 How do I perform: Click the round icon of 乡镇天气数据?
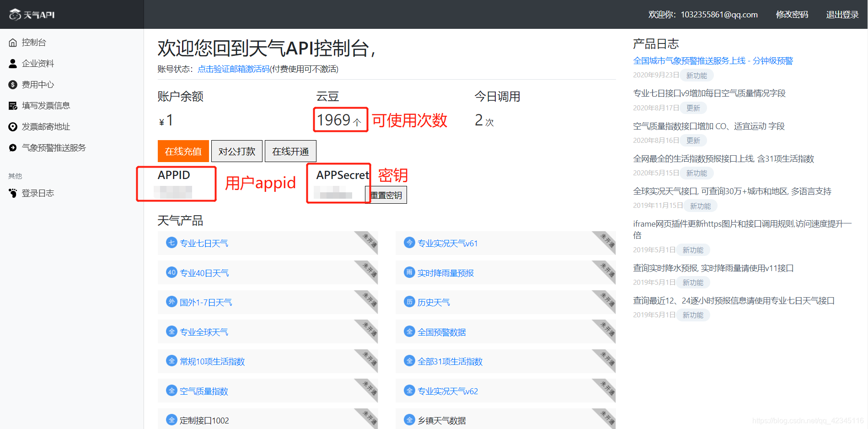[409, 420]
